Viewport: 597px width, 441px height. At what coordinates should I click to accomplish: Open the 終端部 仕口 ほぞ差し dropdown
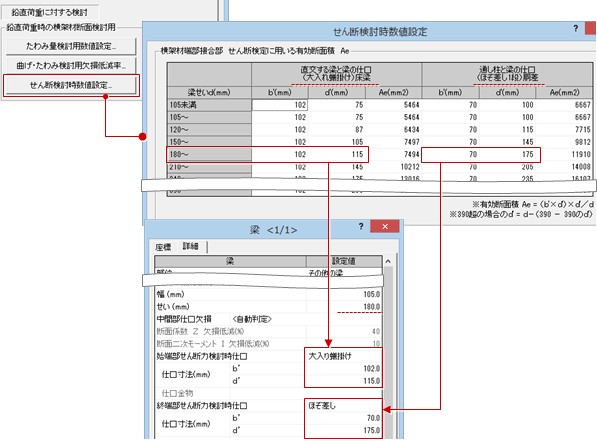pos(343,406)
